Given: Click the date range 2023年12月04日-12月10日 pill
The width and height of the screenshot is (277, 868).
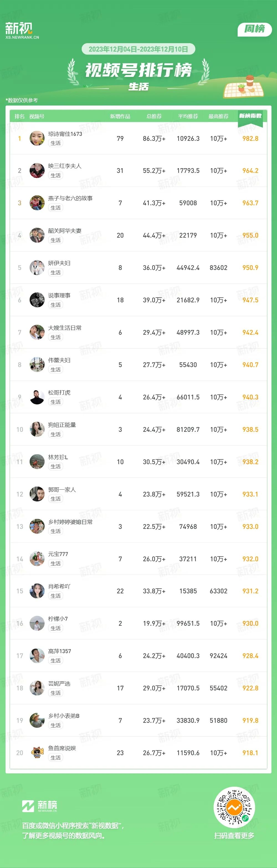Looking at the screenshot, I should (x=138, y=49).
